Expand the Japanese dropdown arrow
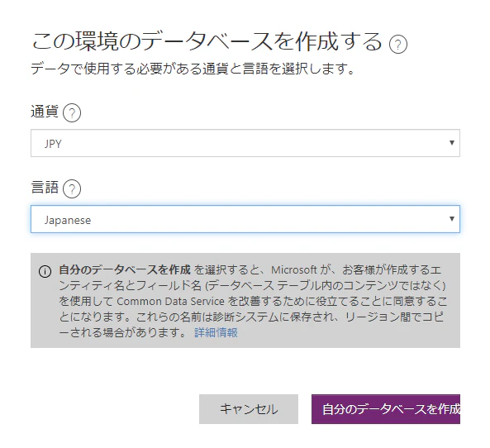 tap(451, 219)
